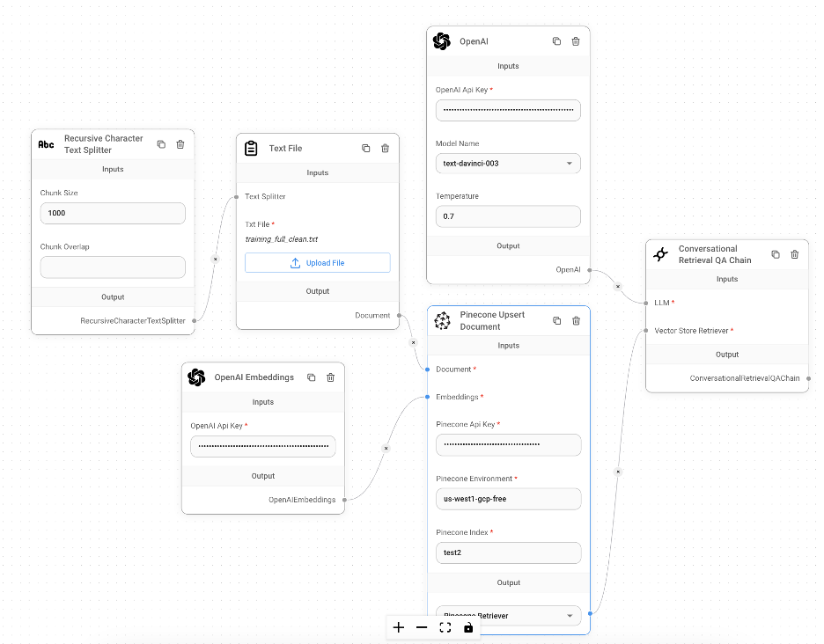Click the OpenAI output handle
The height and width of the screenshot is (644, 824).
click(x=590, y=270)
